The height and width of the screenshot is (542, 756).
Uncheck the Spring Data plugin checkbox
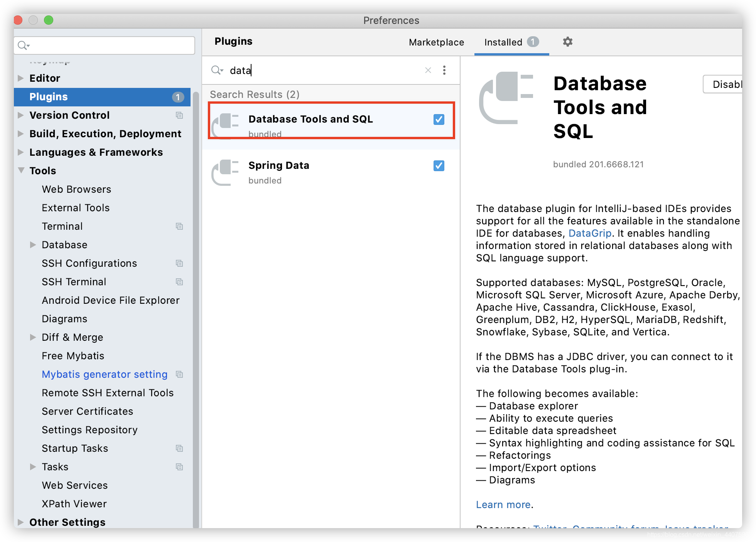[x=439, y=166]
